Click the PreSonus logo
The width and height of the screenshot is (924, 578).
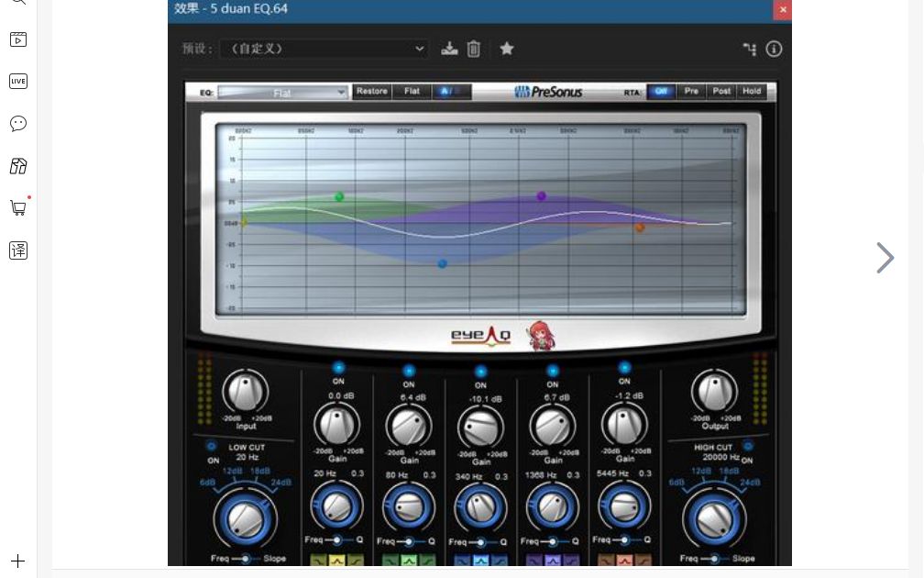pyautogui.click(x=548, y=92)
